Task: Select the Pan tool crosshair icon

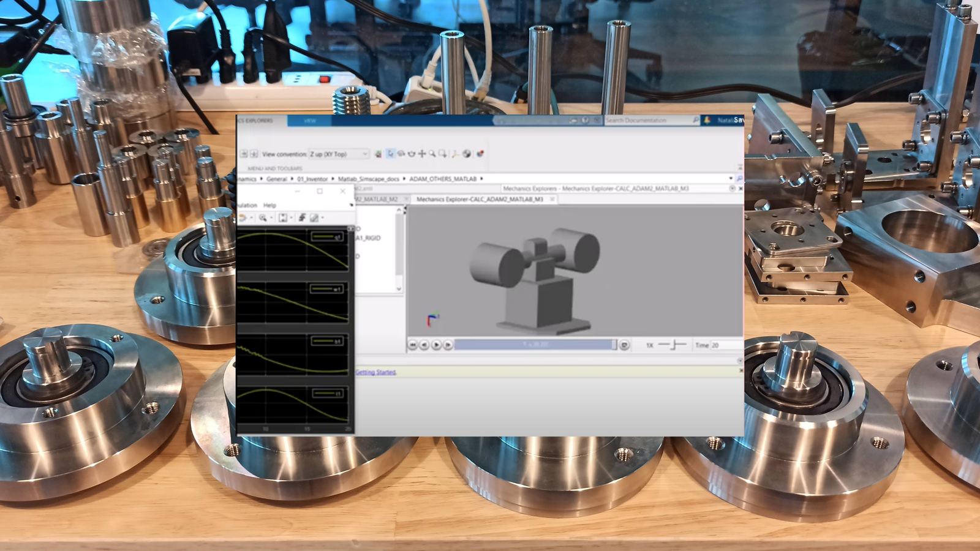Action: tap(422, 154)
